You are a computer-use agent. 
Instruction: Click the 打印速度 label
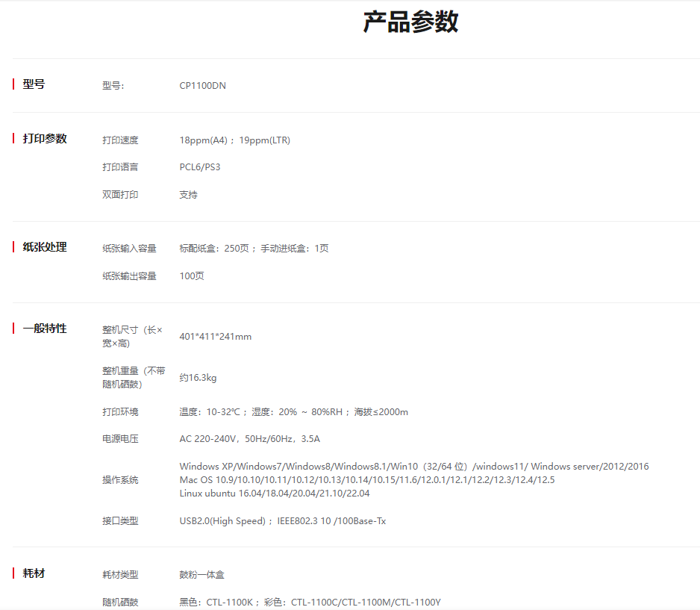coord(120,140)
